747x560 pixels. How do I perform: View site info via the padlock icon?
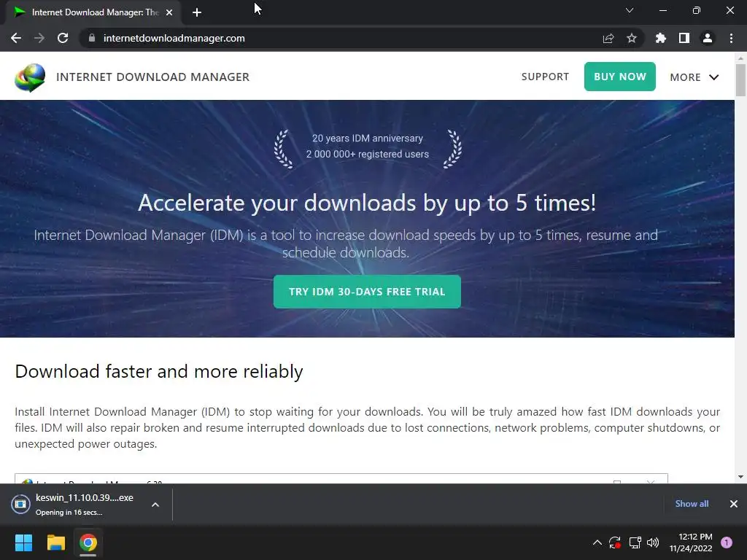(92, 38)
